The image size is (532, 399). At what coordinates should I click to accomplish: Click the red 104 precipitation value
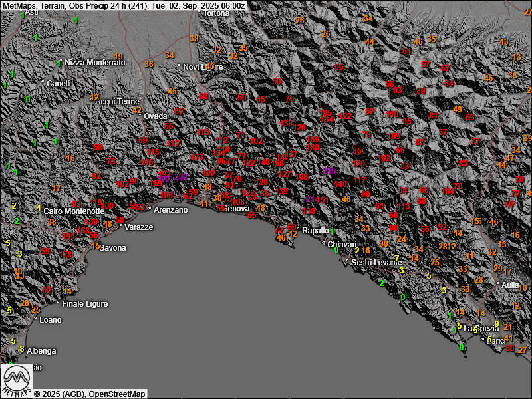click(x=448, y=192)
